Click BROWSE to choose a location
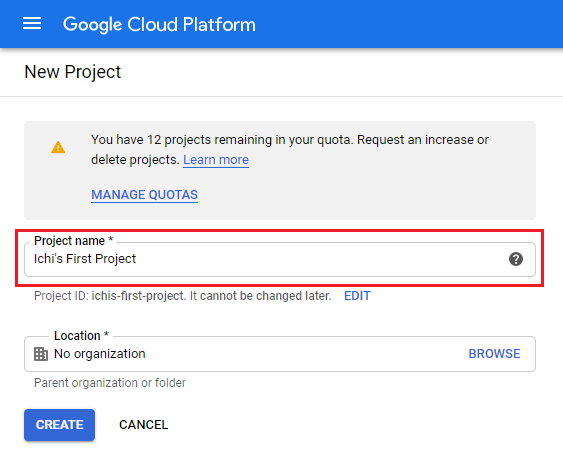Viewport: 563px width, 458px height. coord(494,354)
